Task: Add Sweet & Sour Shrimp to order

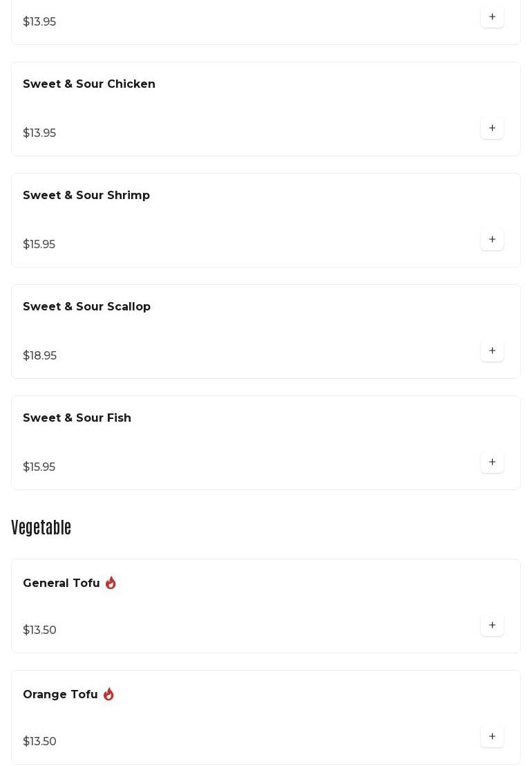Action: (x=492, y=239)
